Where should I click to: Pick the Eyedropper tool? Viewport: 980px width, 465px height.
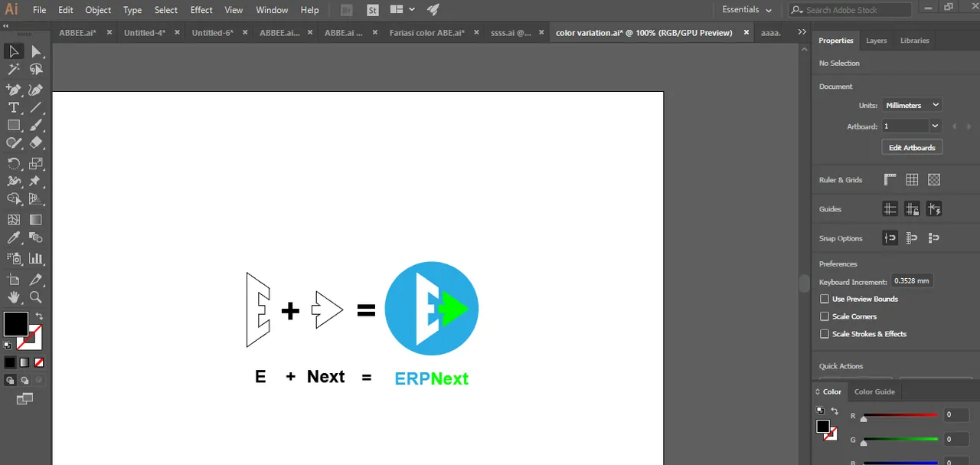[14, 239]
